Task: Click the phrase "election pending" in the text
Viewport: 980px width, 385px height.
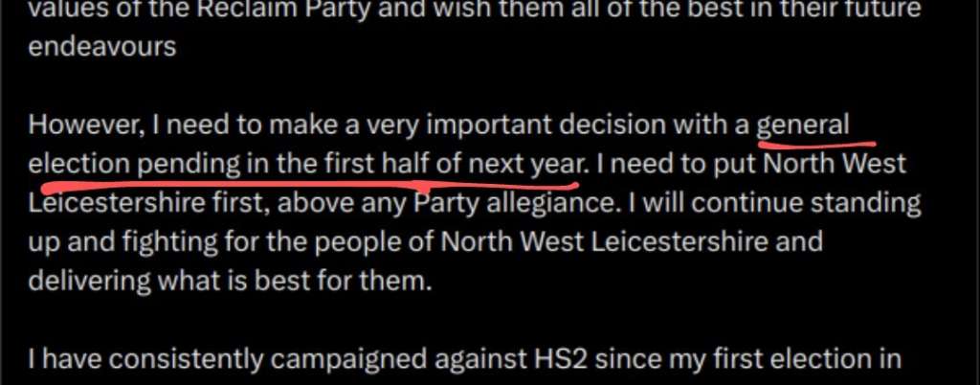Action: pos(135,165)
